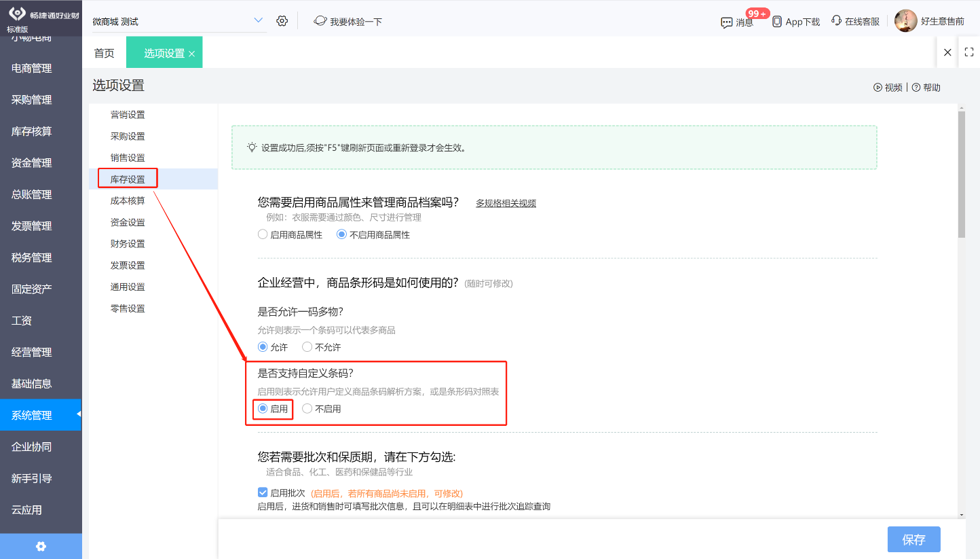This screenshot has height=559, width=980.
Task: Choose 不允许 for 一码多物
Action: tap(307, 347)
